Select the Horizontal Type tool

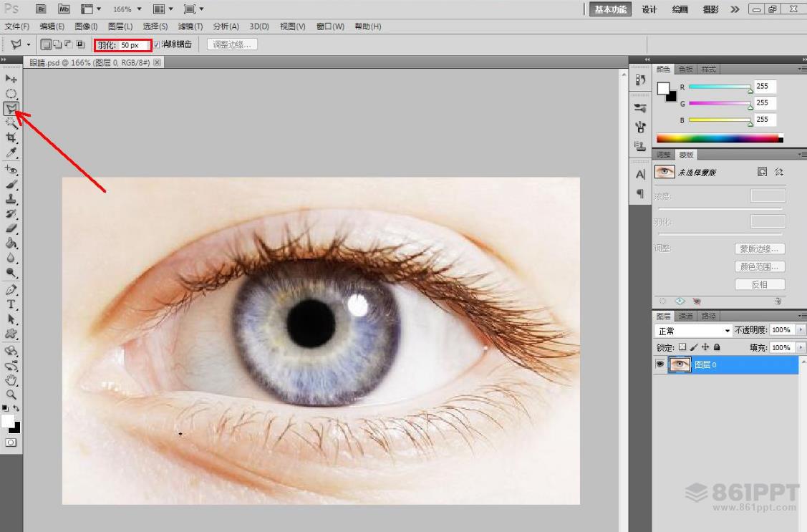[11, 304]
